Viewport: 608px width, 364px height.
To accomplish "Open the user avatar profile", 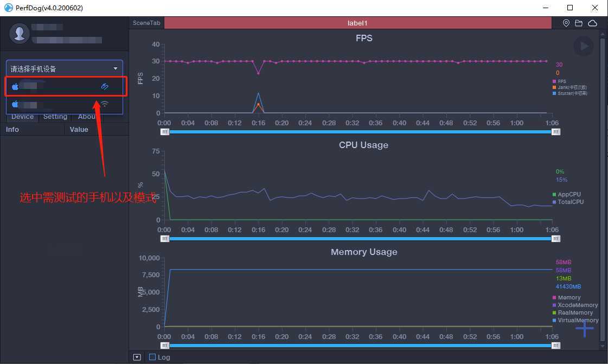I will point(20,33).
